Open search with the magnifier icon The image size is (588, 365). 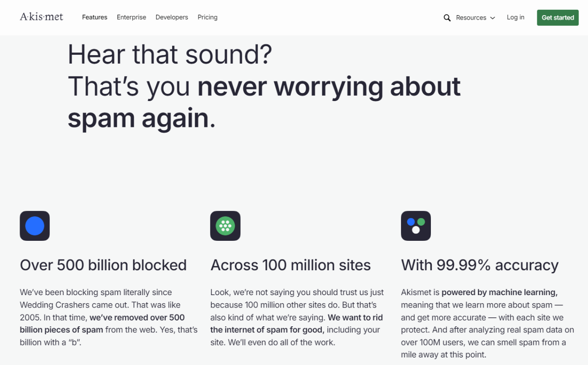(x=447, y=18)
